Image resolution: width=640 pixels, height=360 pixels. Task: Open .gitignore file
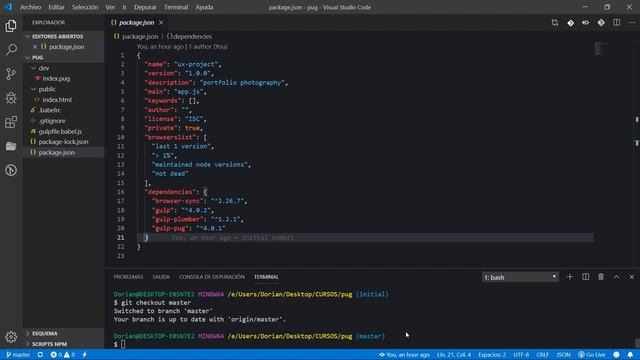[52, 121]
